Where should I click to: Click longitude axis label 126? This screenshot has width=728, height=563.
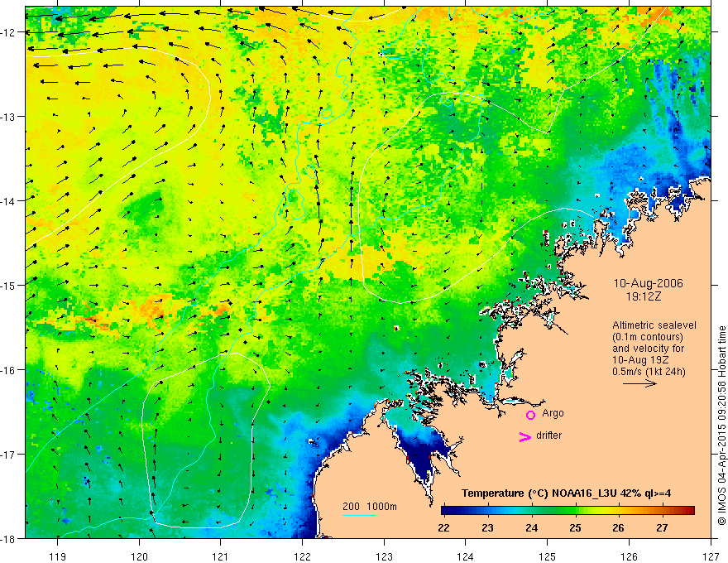click(x=629, y=556)
